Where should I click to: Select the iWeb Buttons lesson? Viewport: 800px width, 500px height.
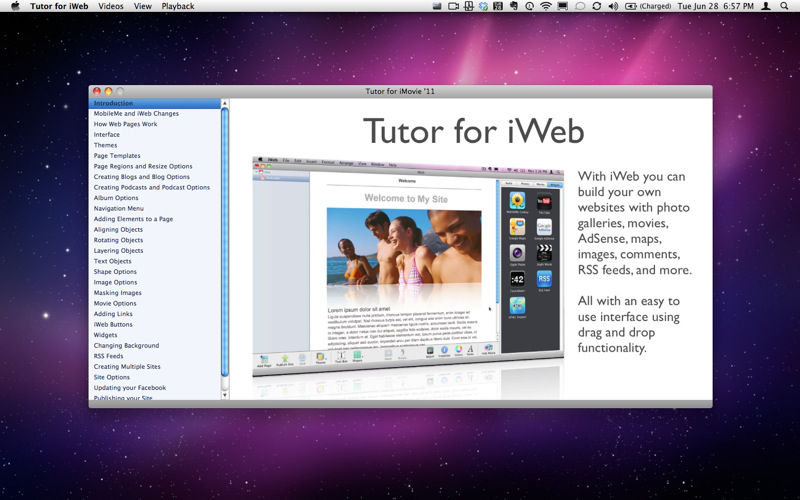(113, 324)
